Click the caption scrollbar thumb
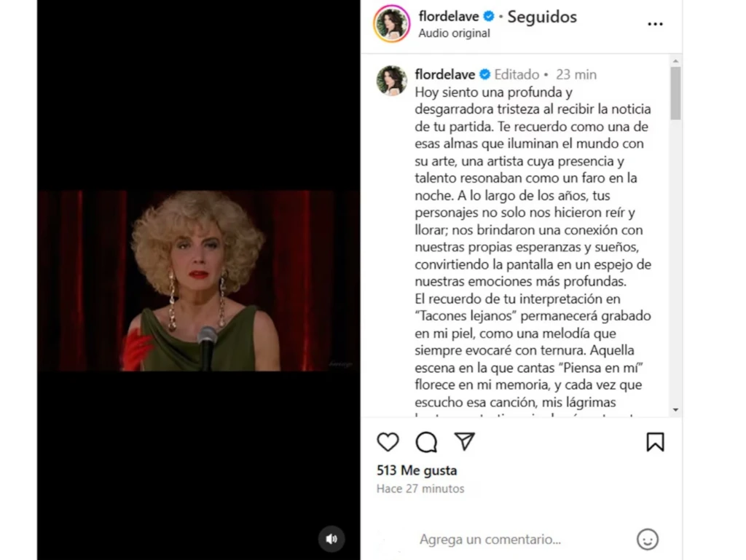 click(x=675, y=93)
